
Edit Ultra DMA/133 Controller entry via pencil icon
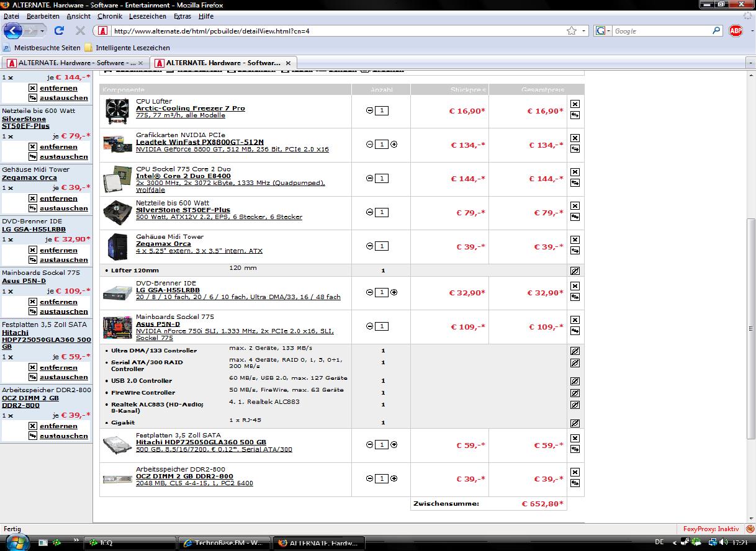click(575, 351)
